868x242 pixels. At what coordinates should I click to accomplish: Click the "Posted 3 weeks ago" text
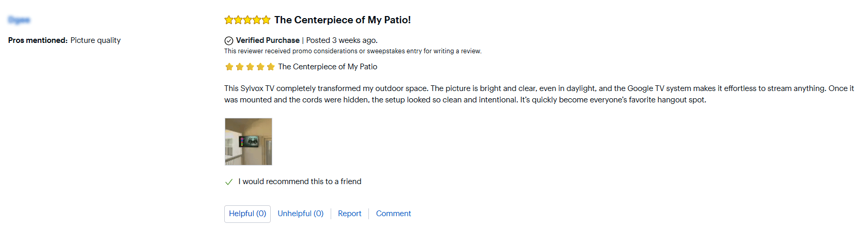point(342,40)
